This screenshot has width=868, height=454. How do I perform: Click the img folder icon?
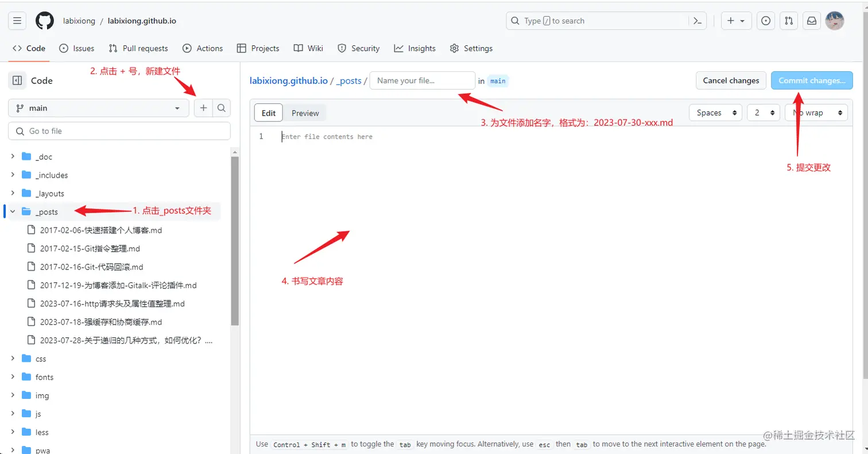[26, 395]
